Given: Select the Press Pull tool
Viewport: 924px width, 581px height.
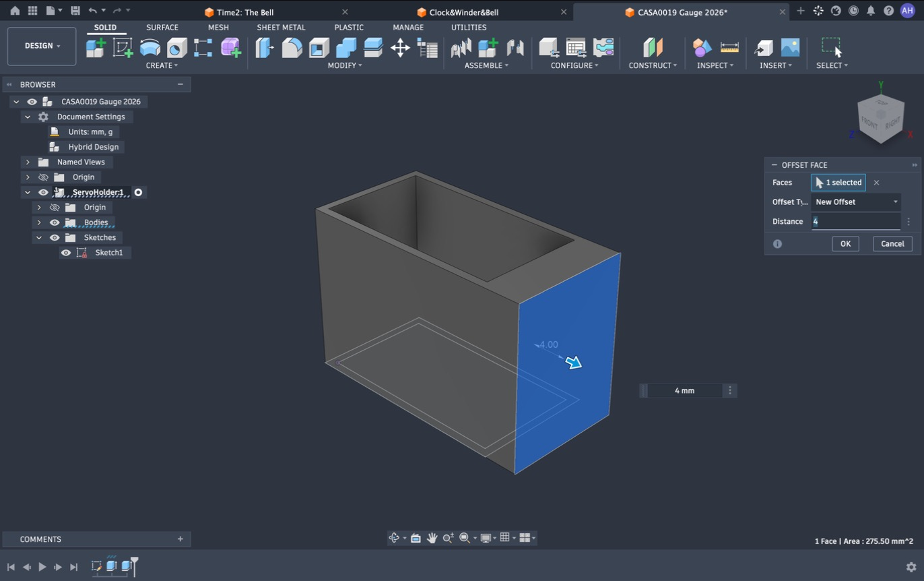Looking at the screenshot, I should click(265, 48).
